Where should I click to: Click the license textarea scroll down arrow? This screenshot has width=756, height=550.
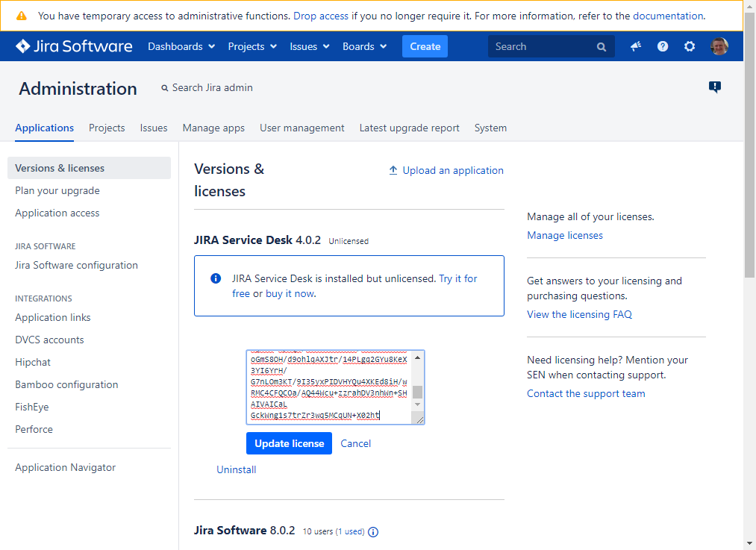pos(417,404)
